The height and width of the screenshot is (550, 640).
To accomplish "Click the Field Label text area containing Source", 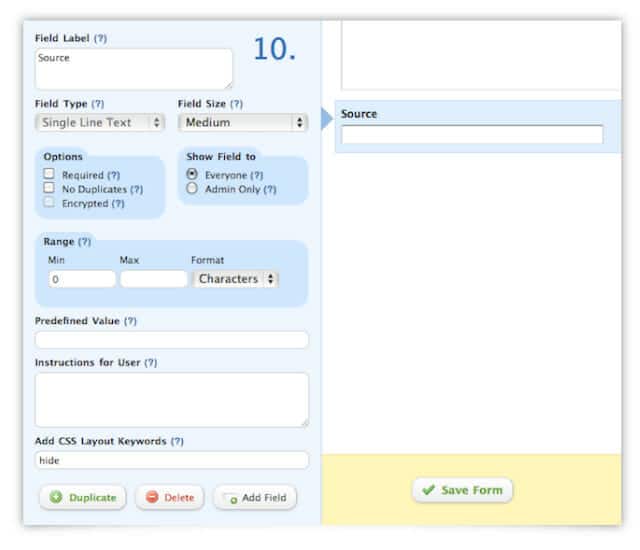I will (x=134, y=69).
